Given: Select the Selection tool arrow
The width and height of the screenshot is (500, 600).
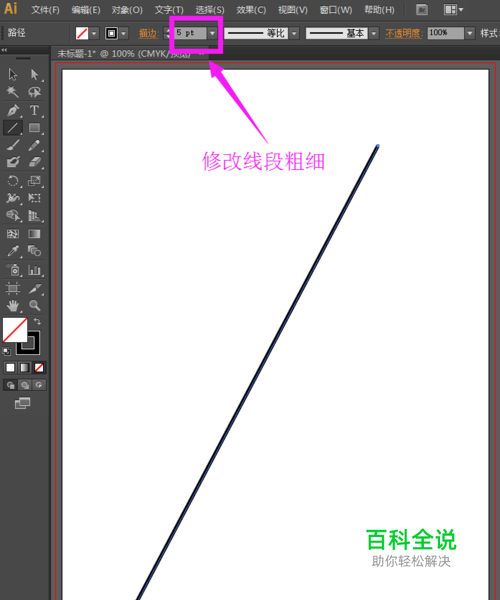Looking at the screenshot, I should pos(13,74).
